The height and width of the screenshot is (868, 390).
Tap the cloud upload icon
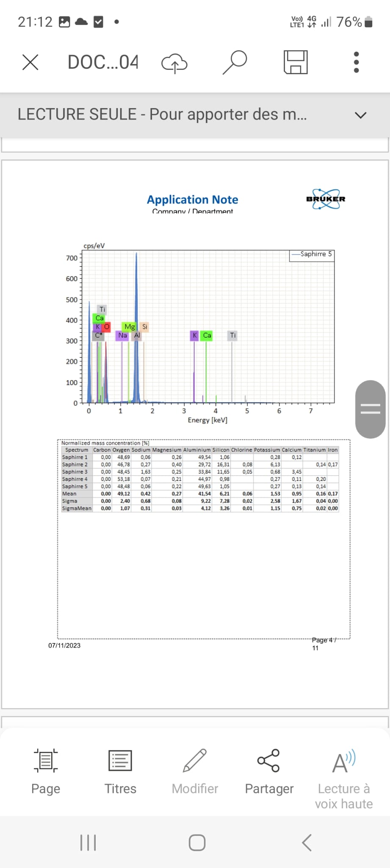click(174, 63)
